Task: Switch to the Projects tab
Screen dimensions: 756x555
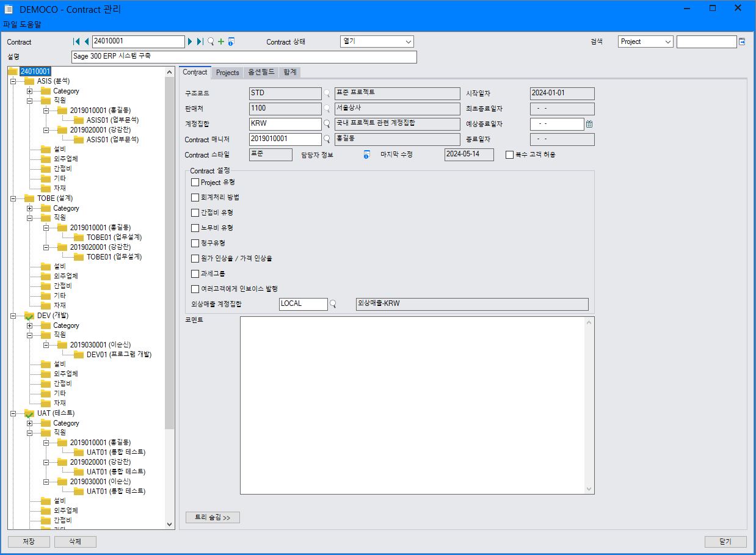Action: tap(227, 72)
